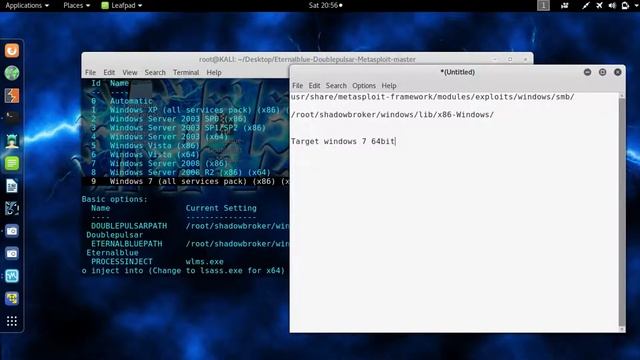
Task: Open the second camera screenshot dock icon
Action: click(12, 253)
